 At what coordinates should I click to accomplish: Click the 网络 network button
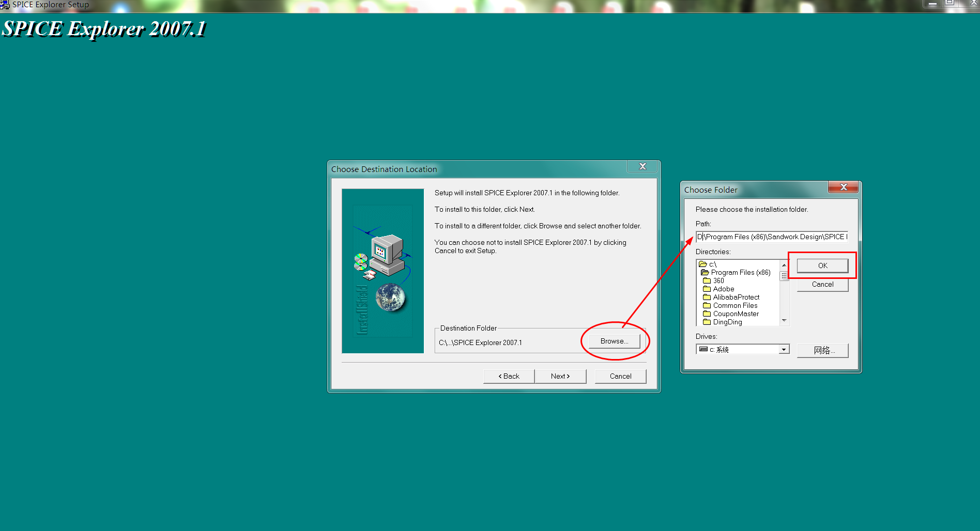click(822, 350)
